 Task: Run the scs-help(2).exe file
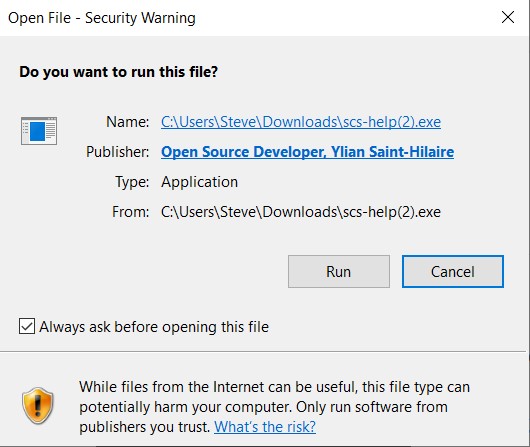click(x=339, y=272)
